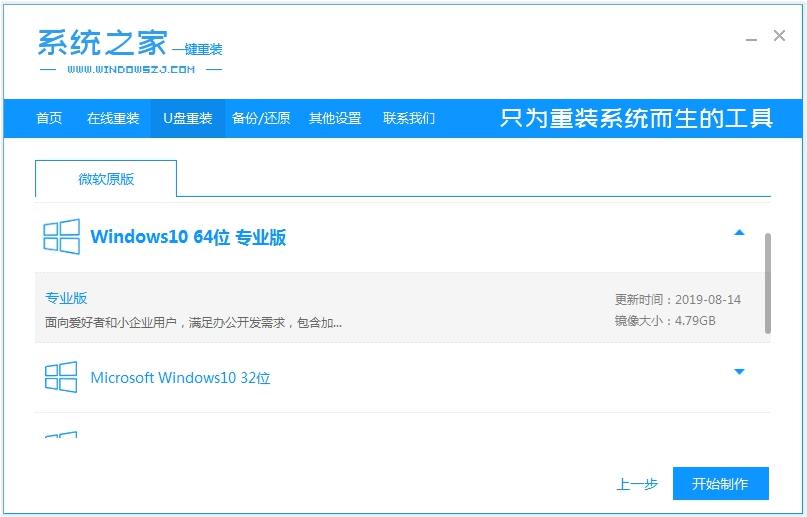
Task: Switch to 在线重装 section
Action: click(x=113, y=118)
